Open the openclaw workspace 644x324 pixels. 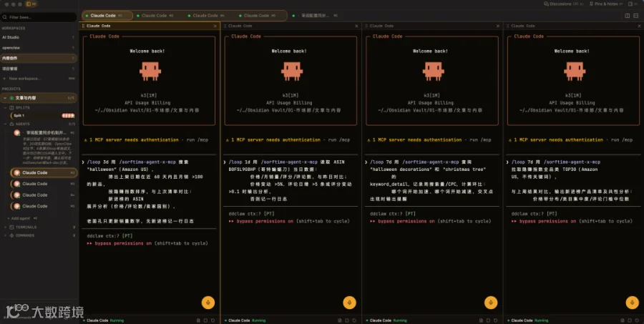point(39,48)
